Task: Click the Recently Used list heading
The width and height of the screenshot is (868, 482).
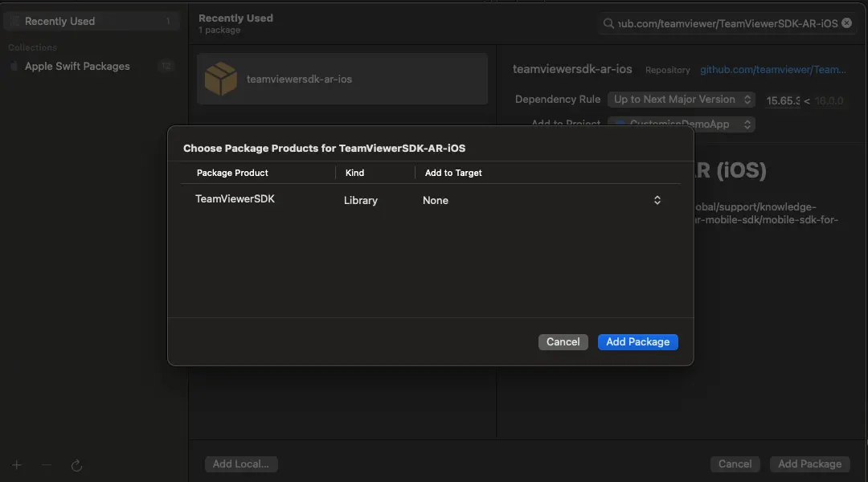Action: click(x=235, y=18)
